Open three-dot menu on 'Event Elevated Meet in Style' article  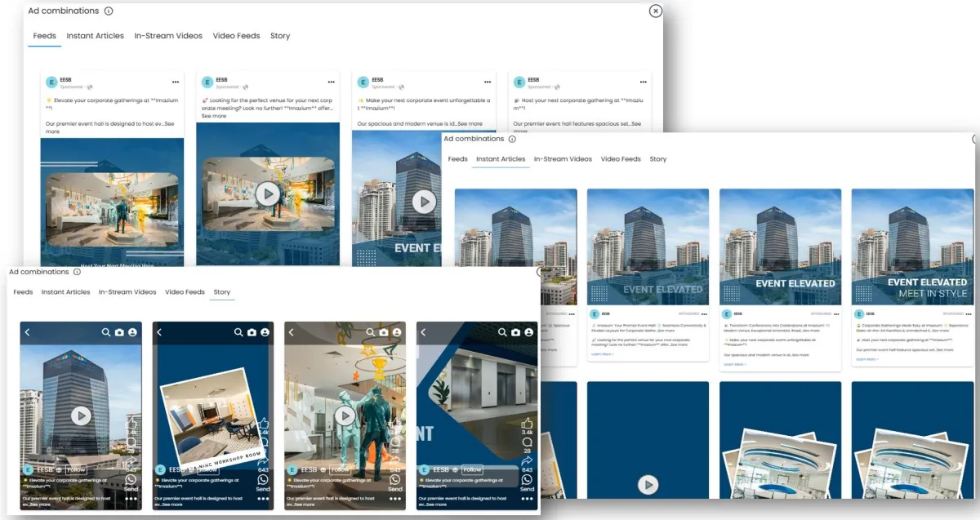tap(969, 313)
